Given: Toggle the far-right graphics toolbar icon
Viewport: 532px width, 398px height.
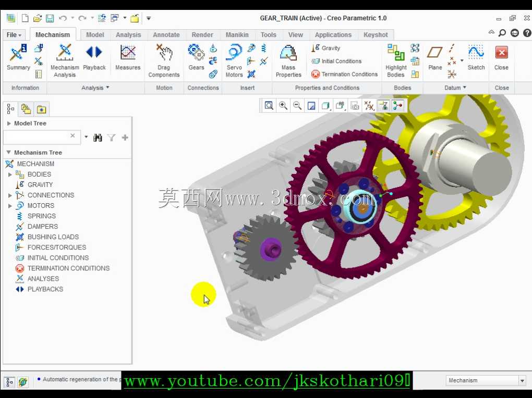Looking at the screenshot, I should pos(398,106).
